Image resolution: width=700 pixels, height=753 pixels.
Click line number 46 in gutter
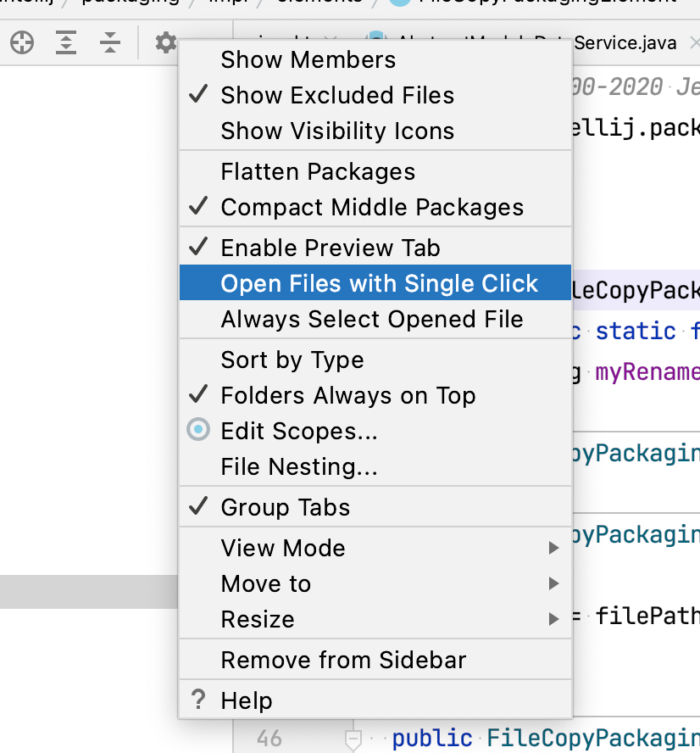pyautogui.click(x=269, y=738)
